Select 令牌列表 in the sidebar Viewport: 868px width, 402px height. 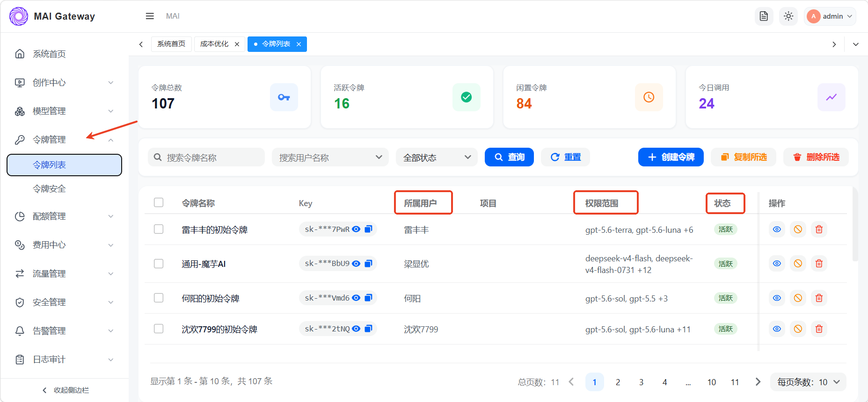(65, 165)
